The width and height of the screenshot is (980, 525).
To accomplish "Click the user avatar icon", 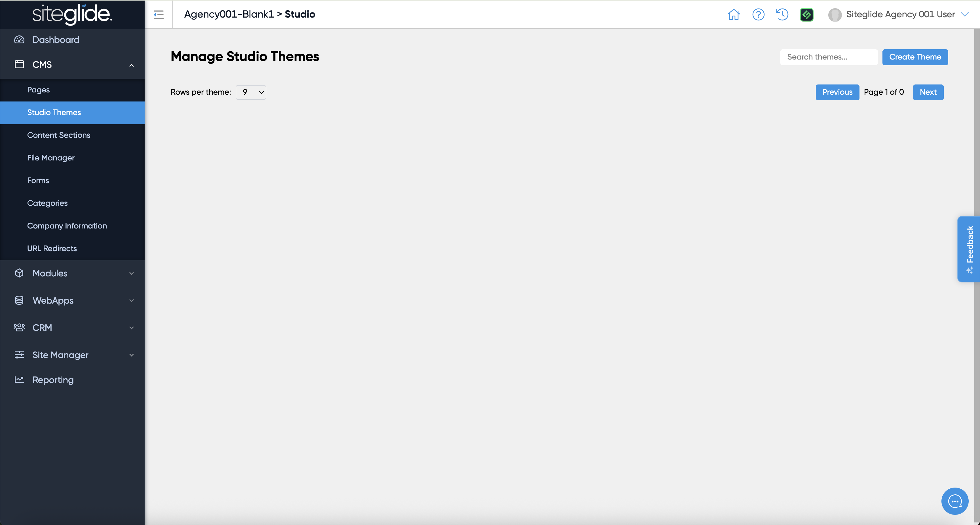I will (x=835, y=15).
